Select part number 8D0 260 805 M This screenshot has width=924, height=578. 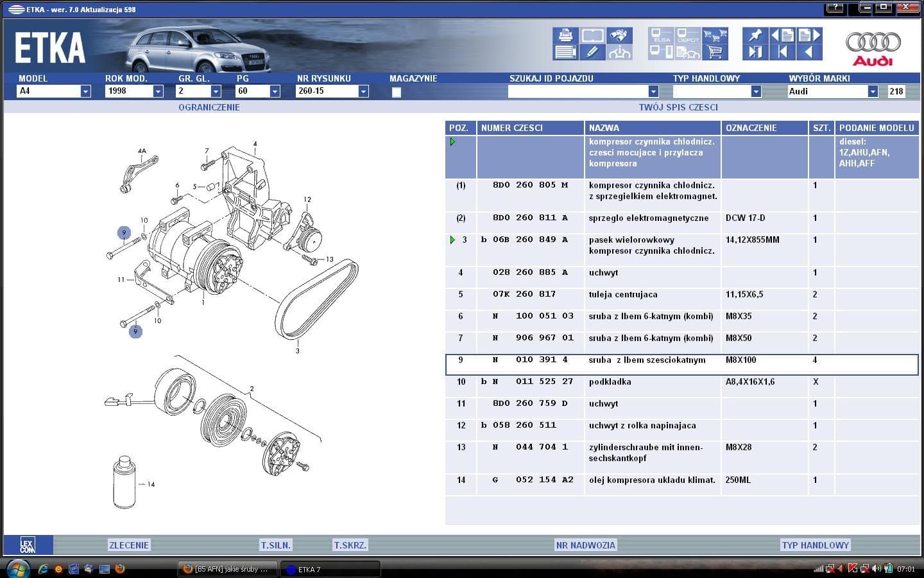pyautogui.click(x=530, y=185)
